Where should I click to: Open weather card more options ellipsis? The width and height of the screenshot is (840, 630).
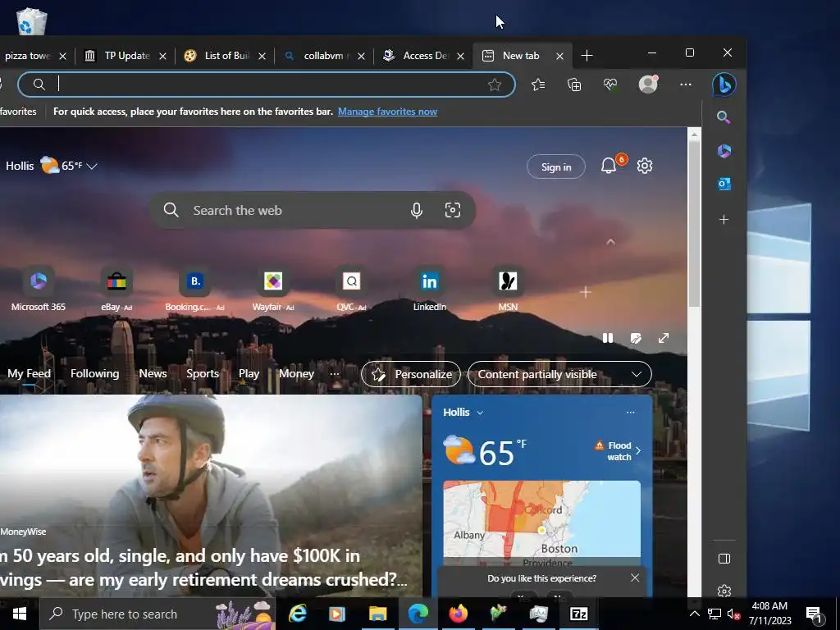tap(631, 412)
